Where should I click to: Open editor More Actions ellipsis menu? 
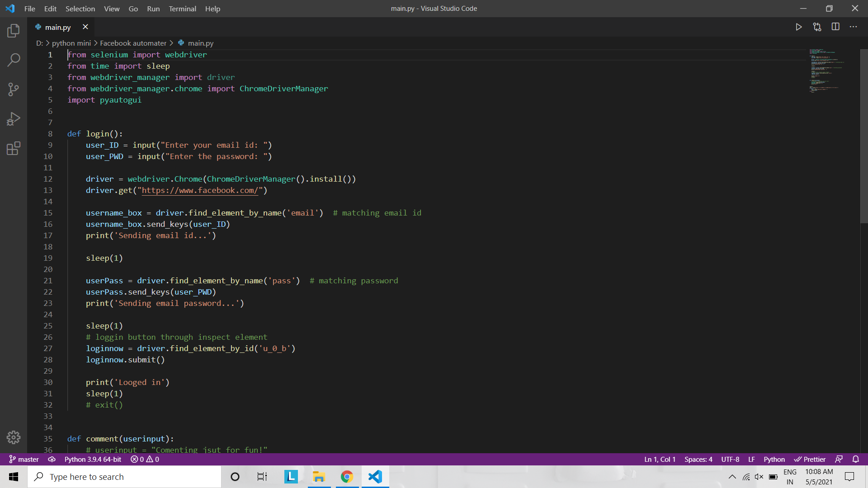(853, 27)
